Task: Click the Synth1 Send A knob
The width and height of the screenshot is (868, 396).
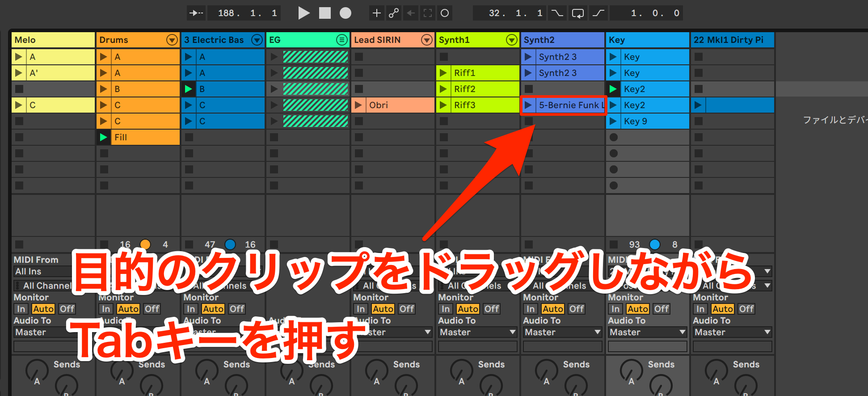Action: 461,371
